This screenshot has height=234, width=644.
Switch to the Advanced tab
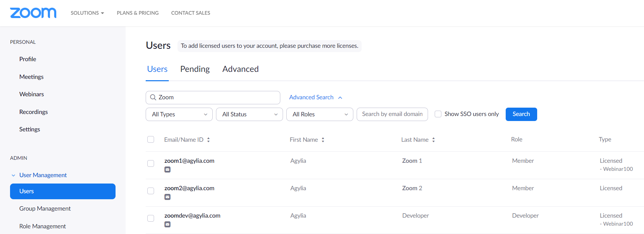tap(240, 69)
